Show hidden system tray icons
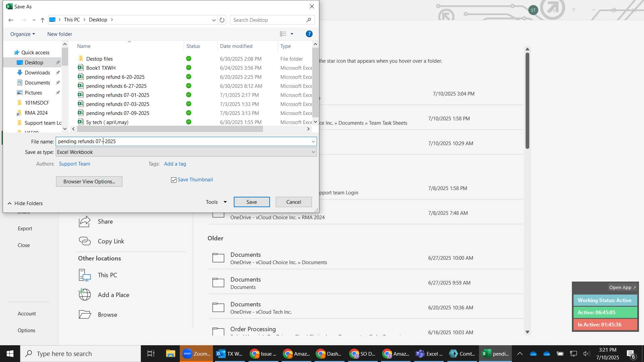The image size is (644, 362). pyautogui.click(x=520, y=354)
